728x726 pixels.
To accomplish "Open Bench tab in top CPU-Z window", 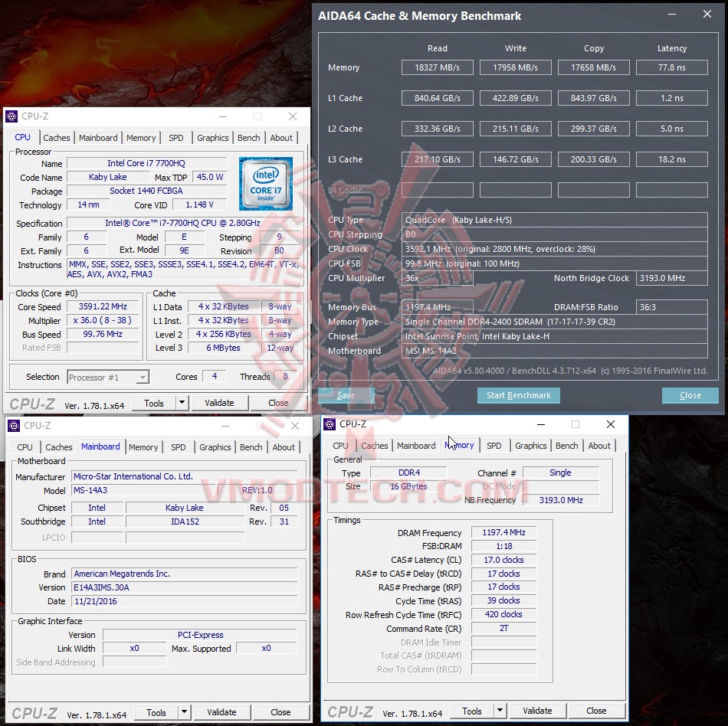I will [x=249, y=138].
